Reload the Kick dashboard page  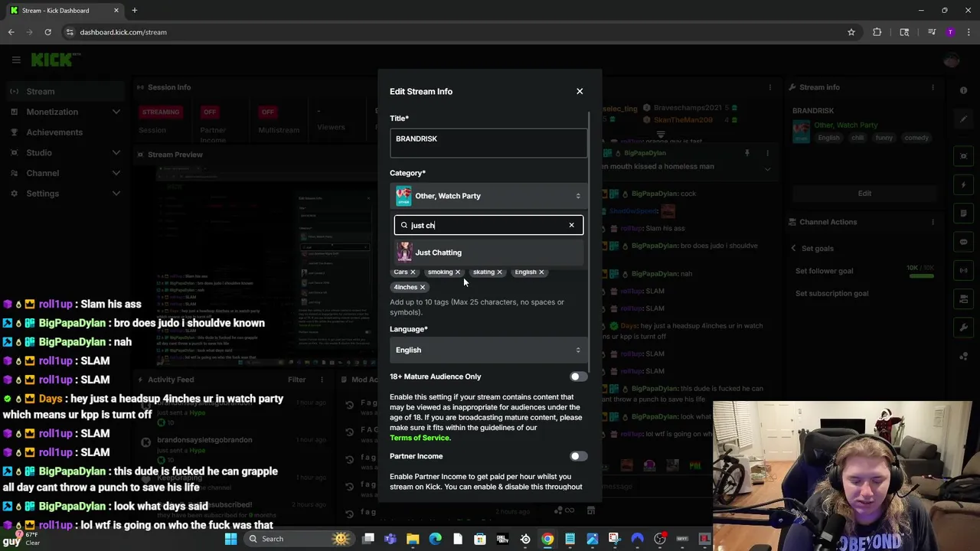click(x=47, y=32)
